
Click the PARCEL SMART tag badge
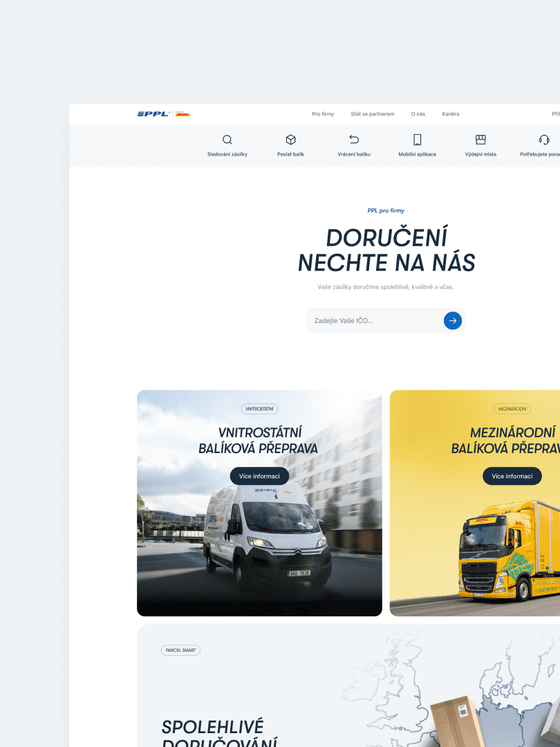[x=180, y=650]
